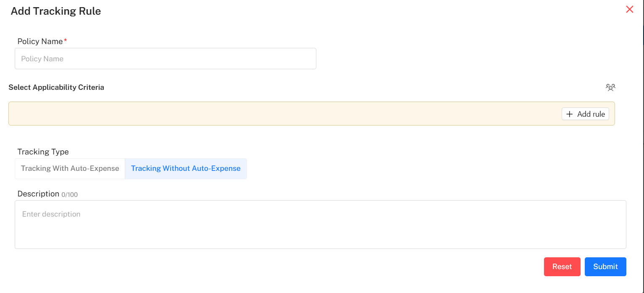Click the Policy Name field label

(40, 41)
